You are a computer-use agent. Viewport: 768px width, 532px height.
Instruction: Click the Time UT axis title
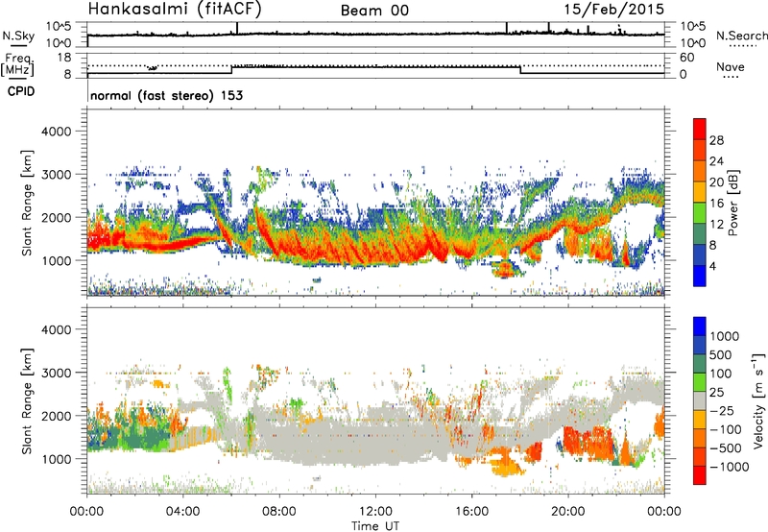coord(375,526)
